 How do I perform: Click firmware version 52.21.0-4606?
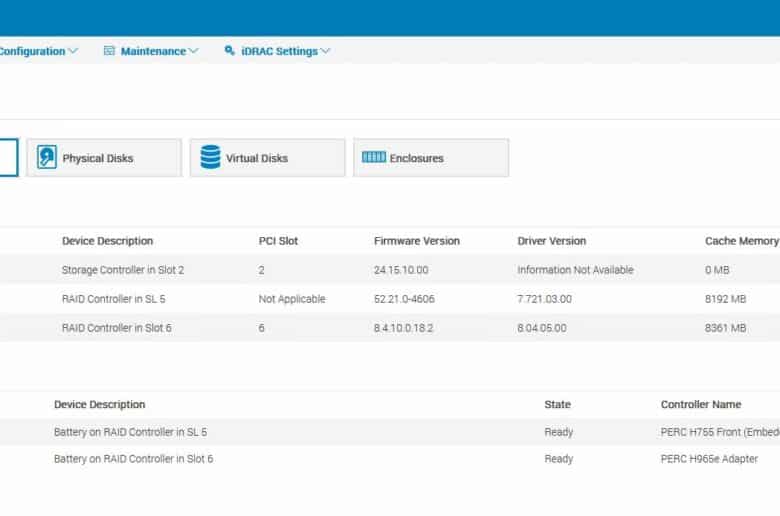(404, 299)
